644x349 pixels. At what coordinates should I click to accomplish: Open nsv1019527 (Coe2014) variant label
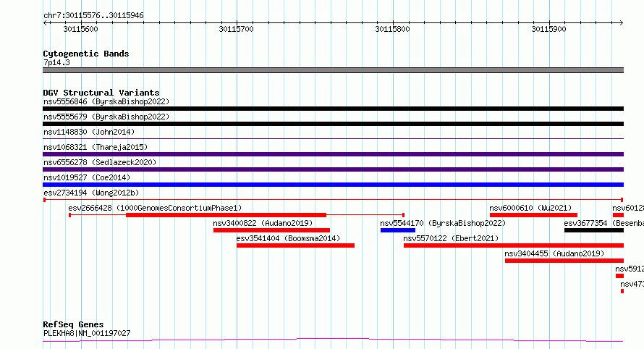pyautogui.click(x=87, y=177)
